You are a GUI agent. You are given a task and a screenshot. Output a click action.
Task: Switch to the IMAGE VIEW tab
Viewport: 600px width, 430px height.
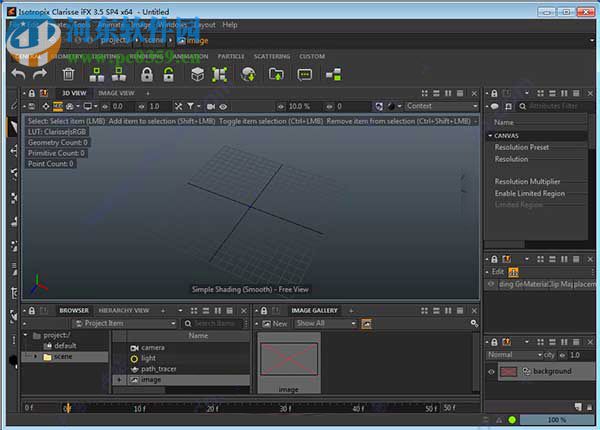pyautogui.click(x=116, y=93)
